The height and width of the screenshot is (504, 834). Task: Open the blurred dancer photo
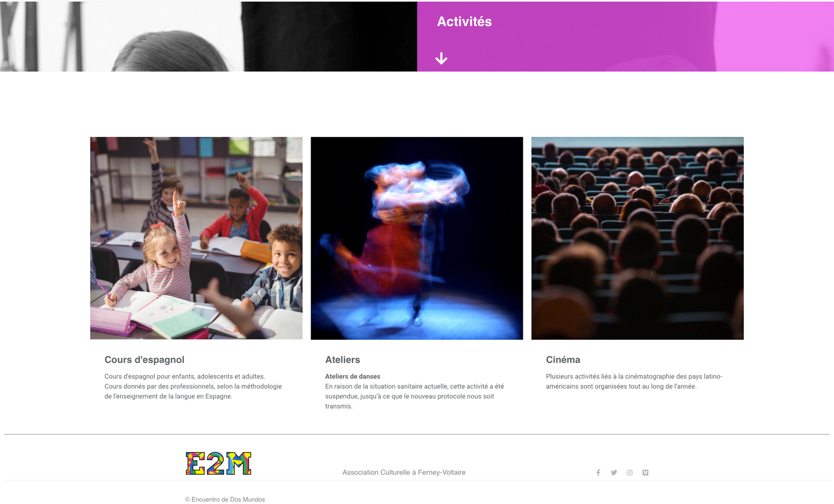point(417,238)
